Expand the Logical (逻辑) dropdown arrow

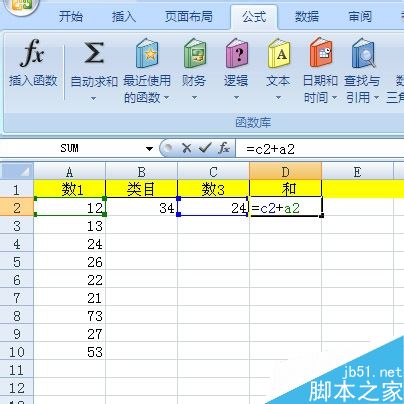236,98
